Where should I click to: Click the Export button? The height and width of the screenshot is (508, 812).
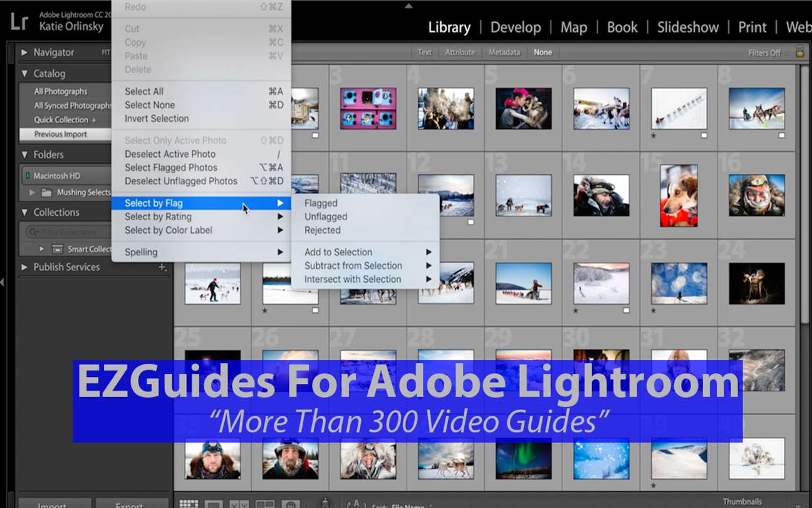tap(128, 504)
